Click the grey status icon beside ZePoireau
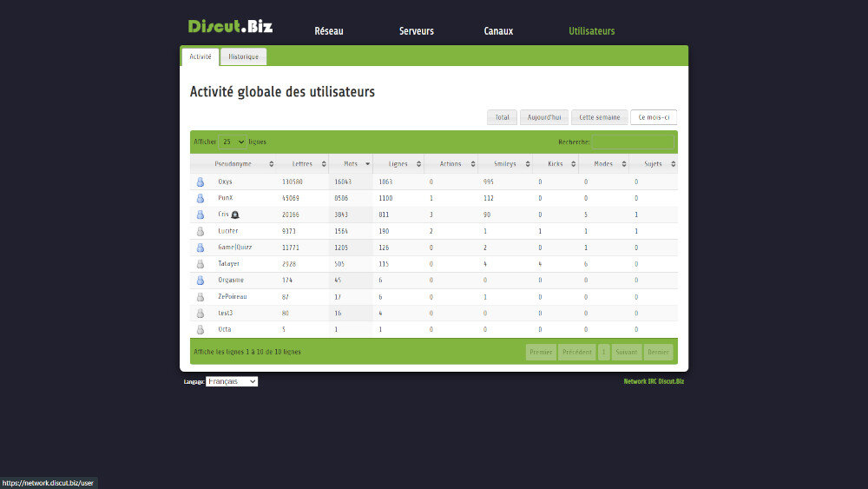Screen dimensions: 868x489 (200, 297)
